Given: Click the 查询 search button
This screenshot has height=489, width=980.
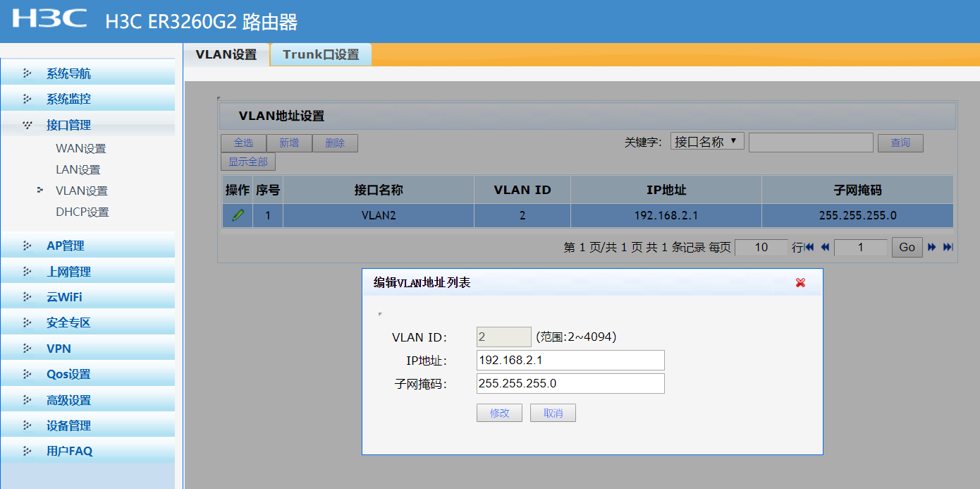Looking at the screenshot, I should 900,143.
